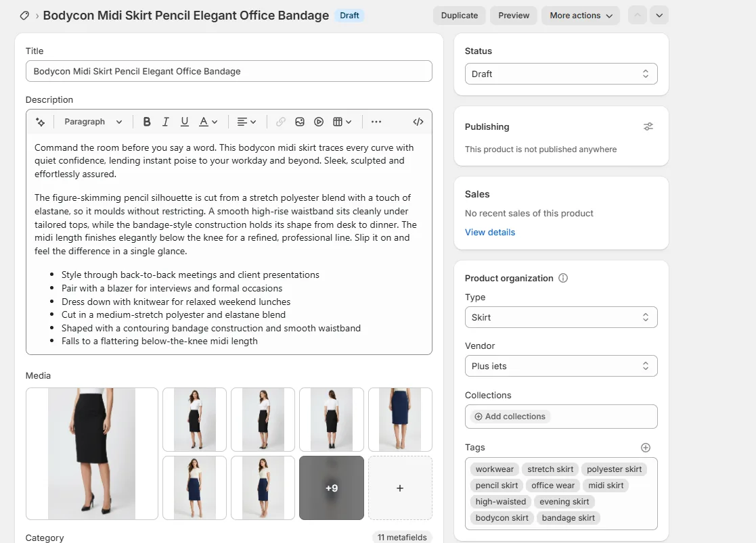Toggle underline formatting in description
756x543 pixels.
[184, 122]
